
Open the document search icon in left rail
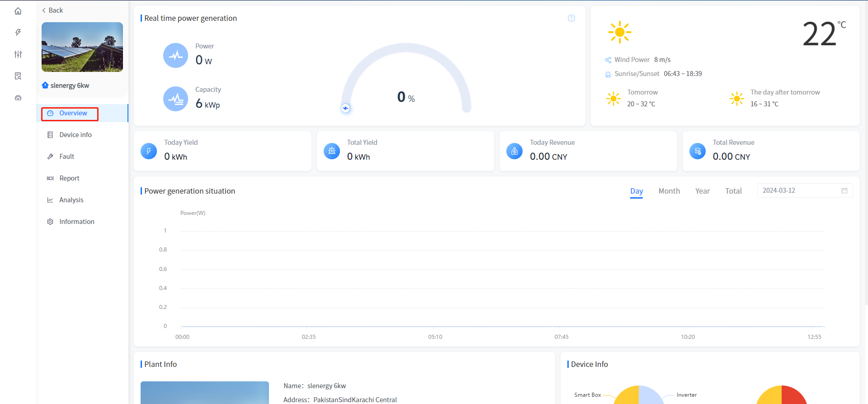[18, 76]
